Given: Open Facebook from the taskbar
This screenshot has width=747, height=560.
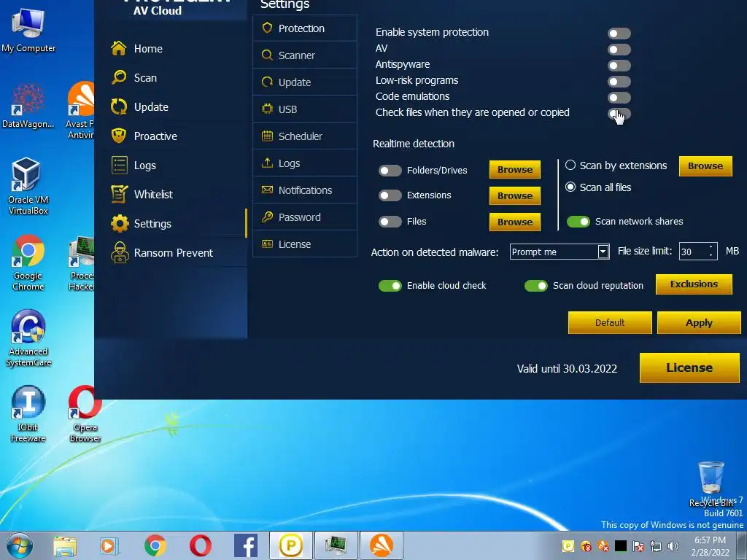Looking at the screenshot, I should click(x=246, y=545).
